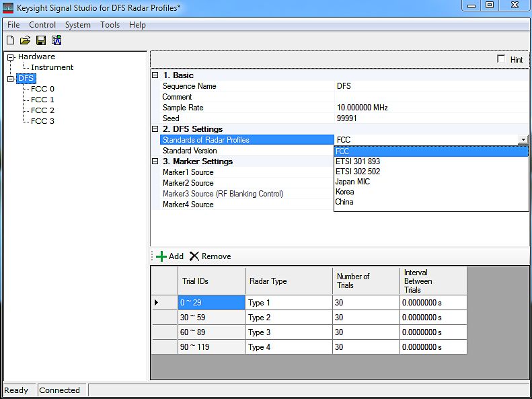Choose Japan MIC from the list
This screenshot has width=532, height=399.
click(x=431, y=182)
